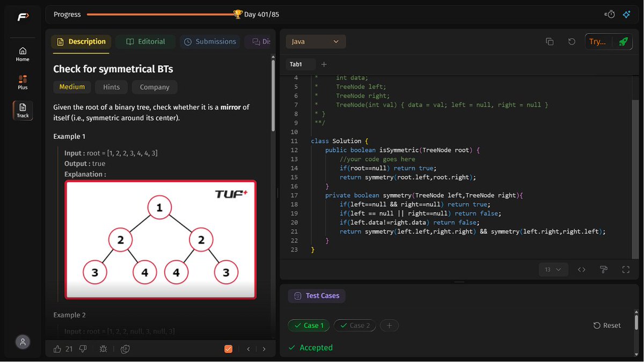Switch to the Description tab
Image resolution: width=644 pixels, height=362 pixels.
point(80,41)
